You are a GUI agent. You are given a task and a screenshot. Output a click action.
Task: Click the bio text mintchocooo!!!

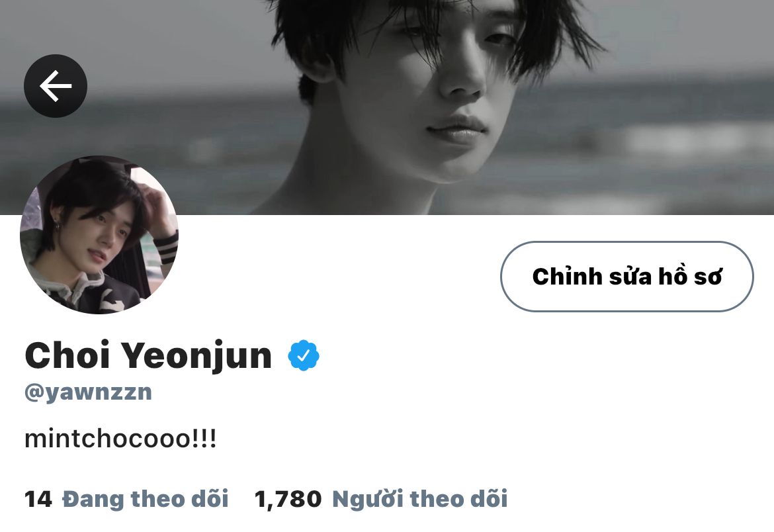coord(120,439)
